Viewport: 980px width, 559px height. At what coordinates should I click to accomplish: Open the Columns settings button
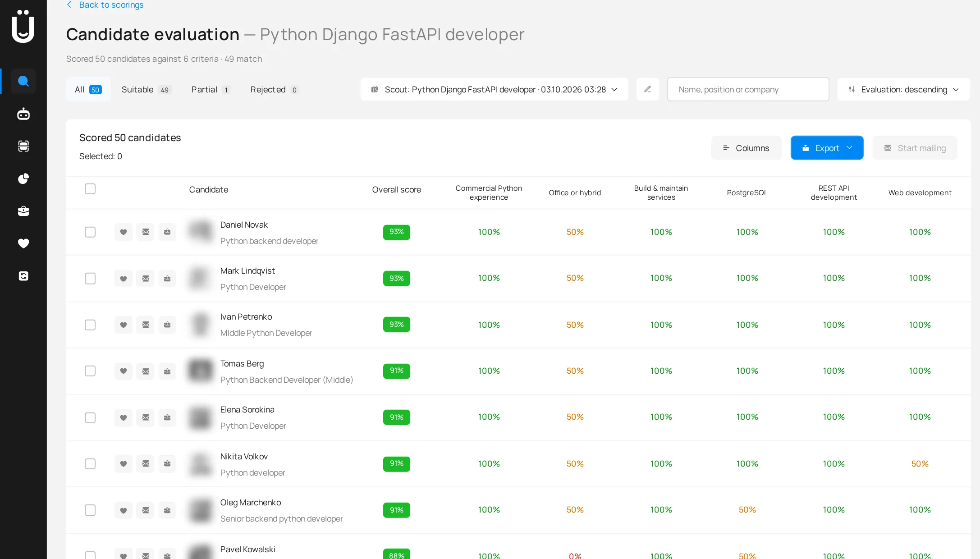coord(746,148)
